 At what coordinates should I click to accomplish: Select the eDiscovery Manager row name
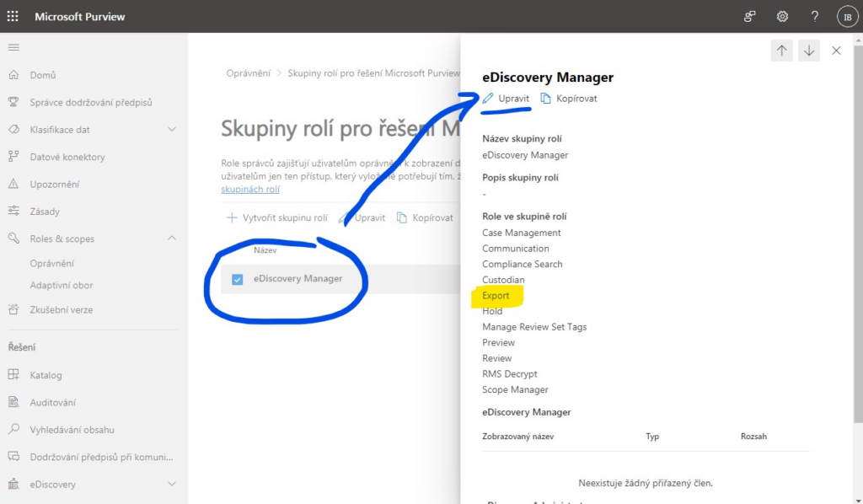tap(297, 278)
